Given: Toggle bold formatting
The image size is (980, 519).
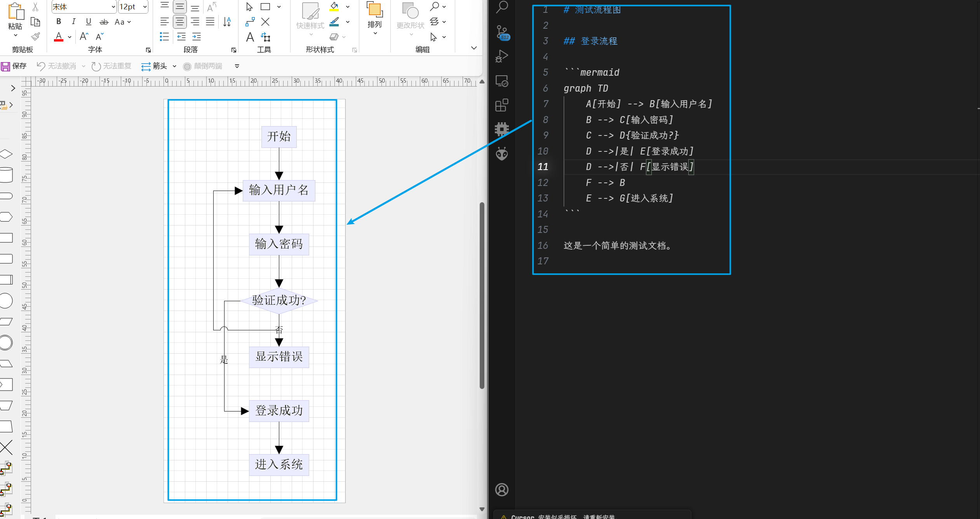Looking at the screenshot, I should coord(59,22).
